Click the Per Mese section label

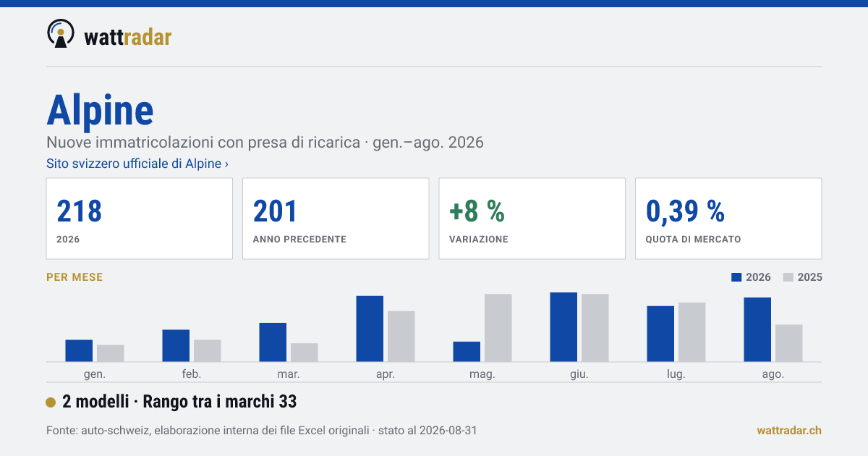point(75,277)
